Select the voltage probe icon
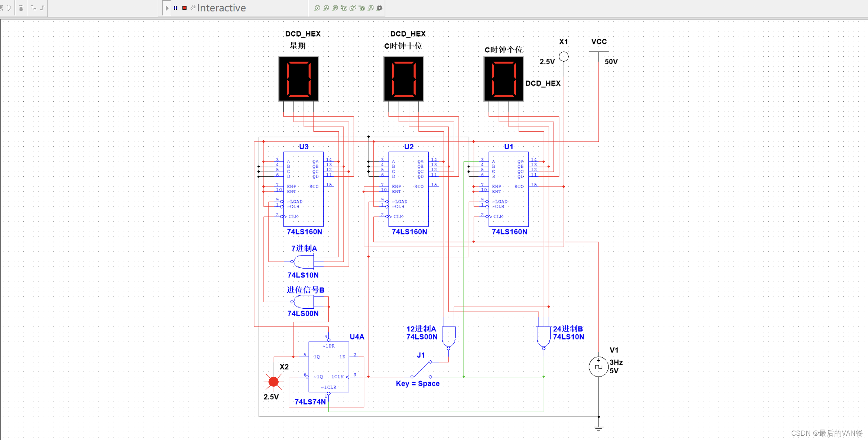 (317, 8)
